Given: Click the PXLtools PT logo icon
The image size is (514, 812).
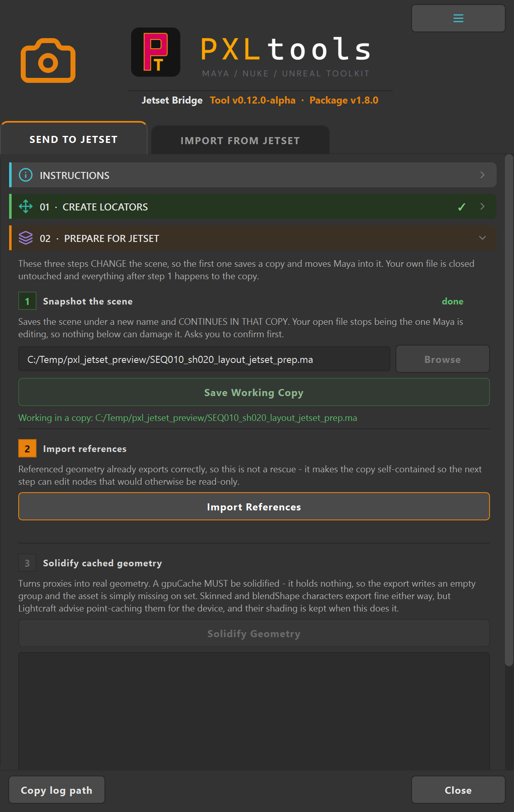Looking at the screenshot, I should tap(155, 52).
